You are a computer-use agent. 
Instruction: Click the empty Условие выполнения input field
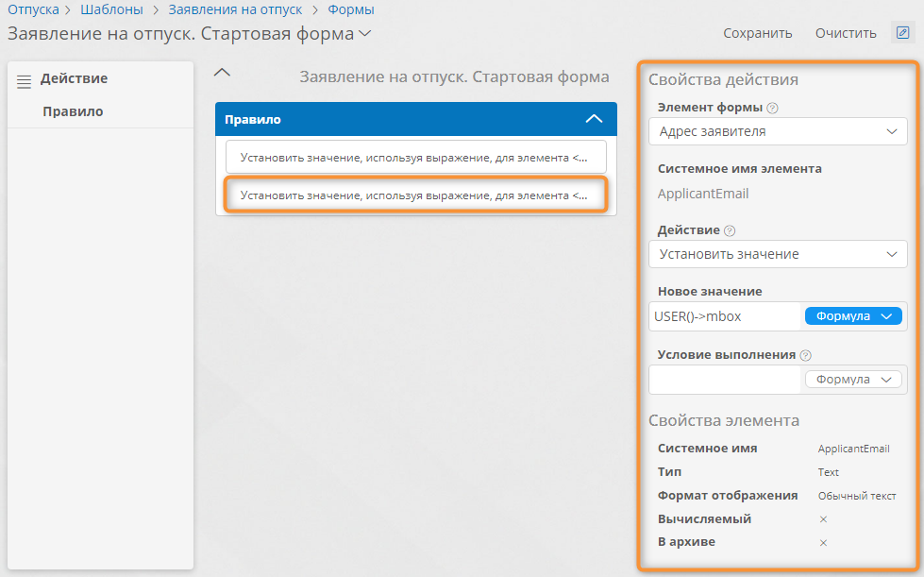click(x=726, y=380)
